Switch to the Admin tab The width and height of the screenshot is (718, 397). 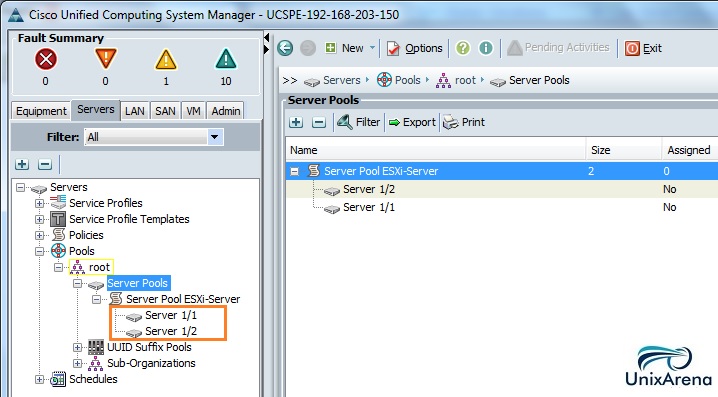click(x=226, y=111)
